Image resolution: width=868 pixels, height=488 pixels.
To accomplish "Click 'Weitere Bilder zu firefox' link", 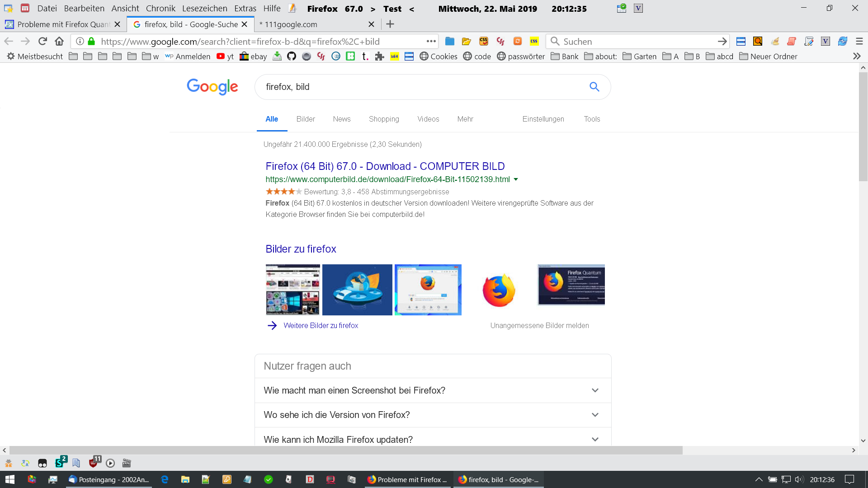I will [x=321, y=325].
